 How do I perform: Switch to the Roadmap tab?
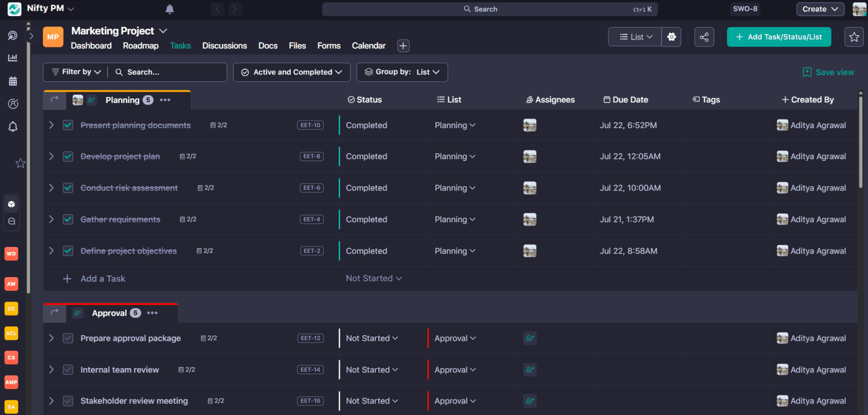point(140,46)
